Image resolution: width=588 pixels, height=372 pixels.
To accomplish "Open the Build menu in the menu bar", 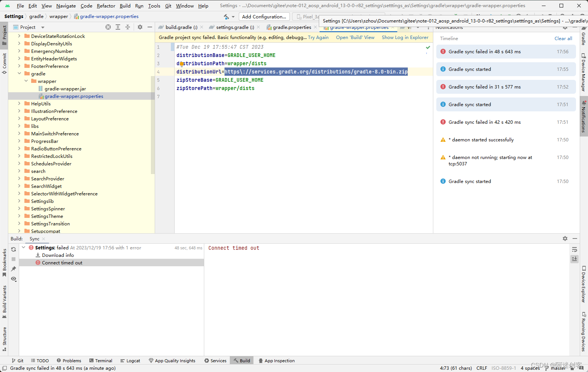I will point(125,6).
